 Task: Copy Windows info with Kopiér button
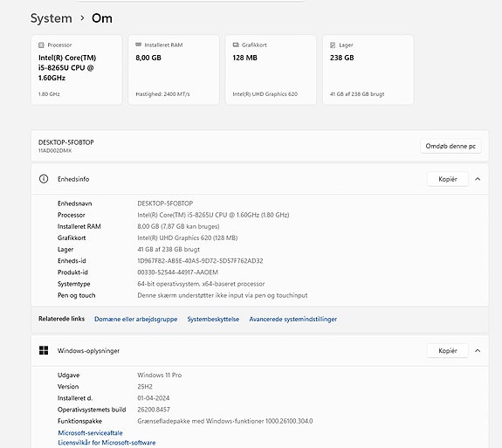pyautogui.click(x=448, y=351)
